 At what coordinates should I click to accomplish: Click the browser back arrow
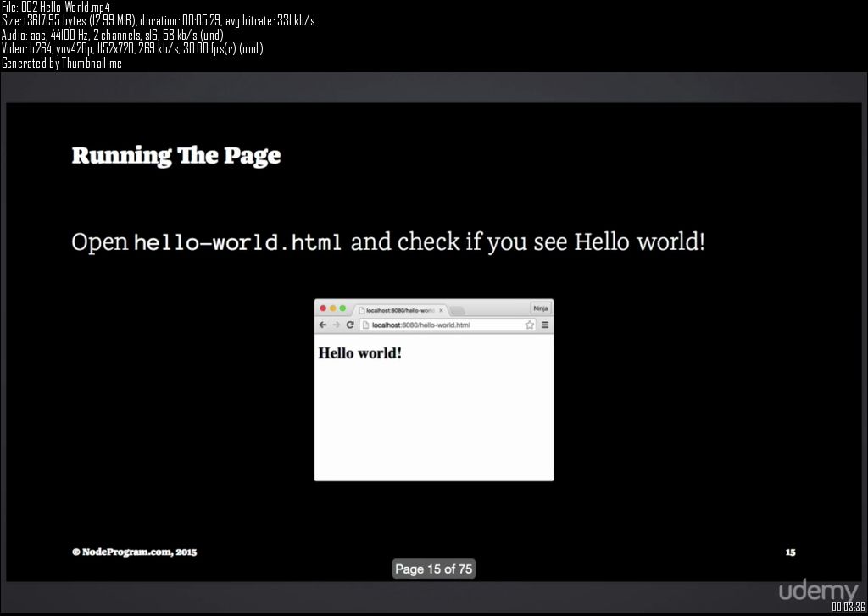coord(323,325)
